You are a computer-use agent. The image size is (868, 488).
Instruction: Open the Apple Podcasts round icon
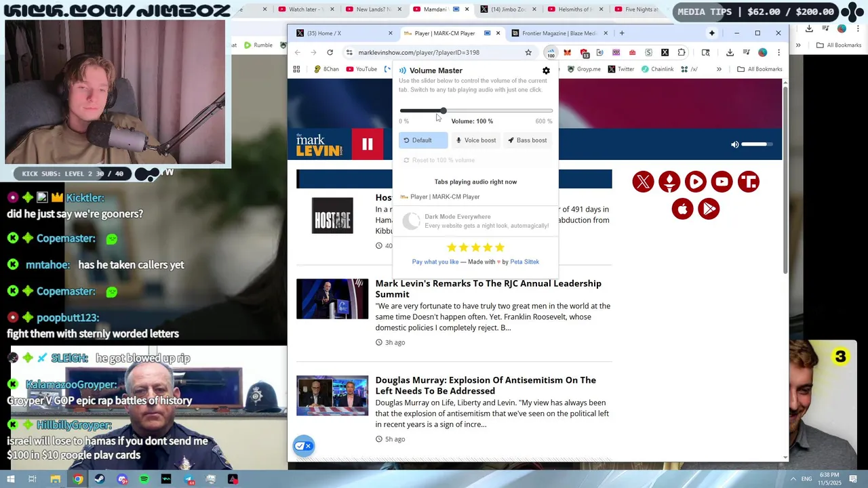click(682, 209)
